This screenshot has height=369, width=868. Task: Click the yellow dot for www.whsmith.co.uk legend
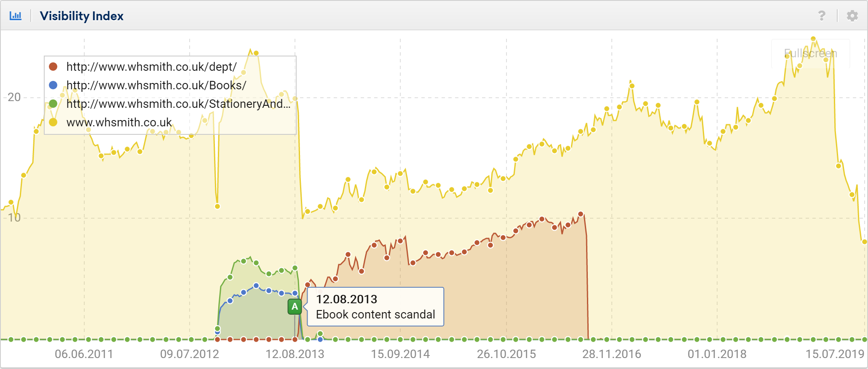point(53,122)
